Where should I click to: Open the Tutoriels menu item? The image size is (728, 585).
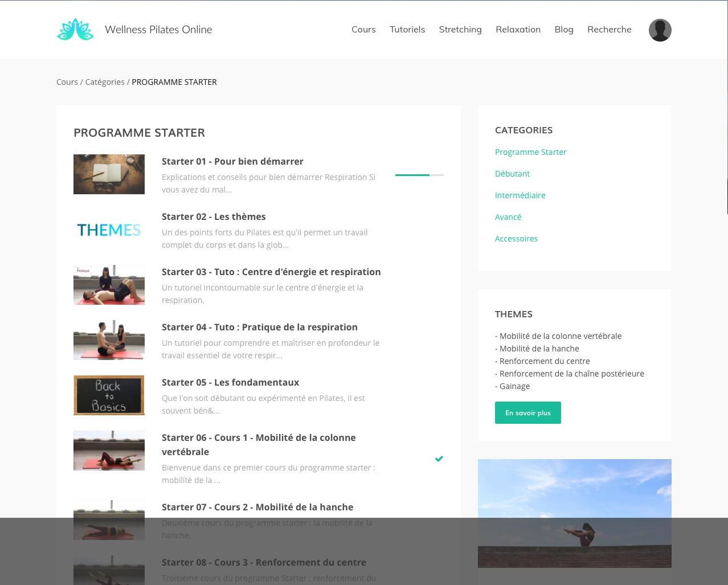[x=407, y=29]
